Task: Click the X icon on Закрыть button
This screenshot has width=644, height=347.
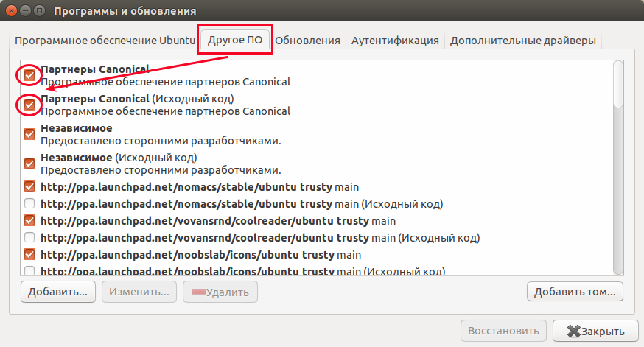Action: pyautogui.click(x=573, y=331)
